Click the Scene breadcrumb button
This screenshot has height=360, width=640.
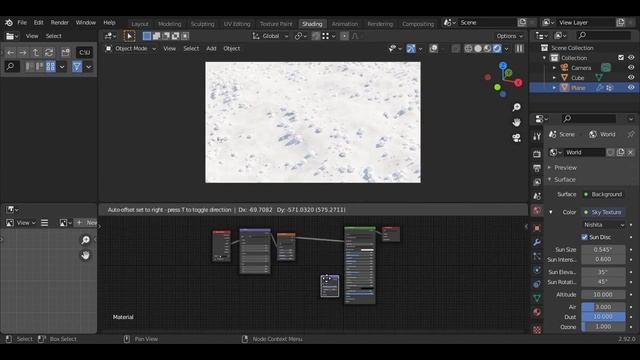coord(562,134)
